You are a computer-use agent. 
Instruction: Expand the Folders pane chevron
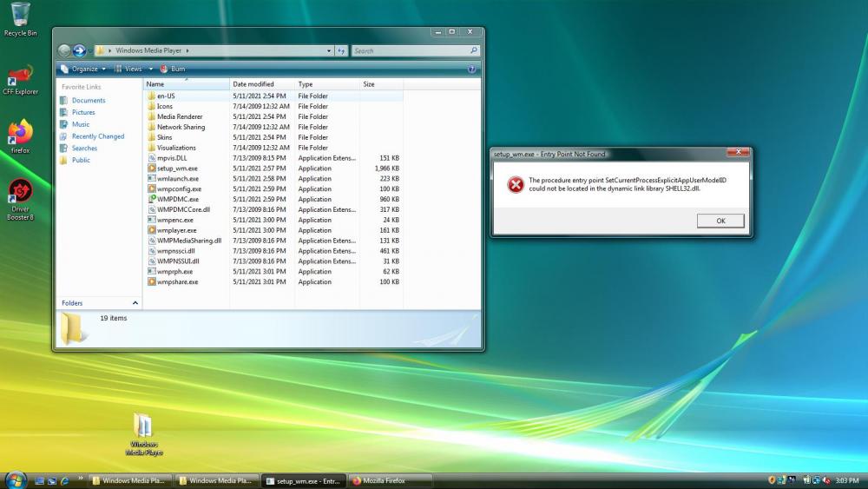135,303
